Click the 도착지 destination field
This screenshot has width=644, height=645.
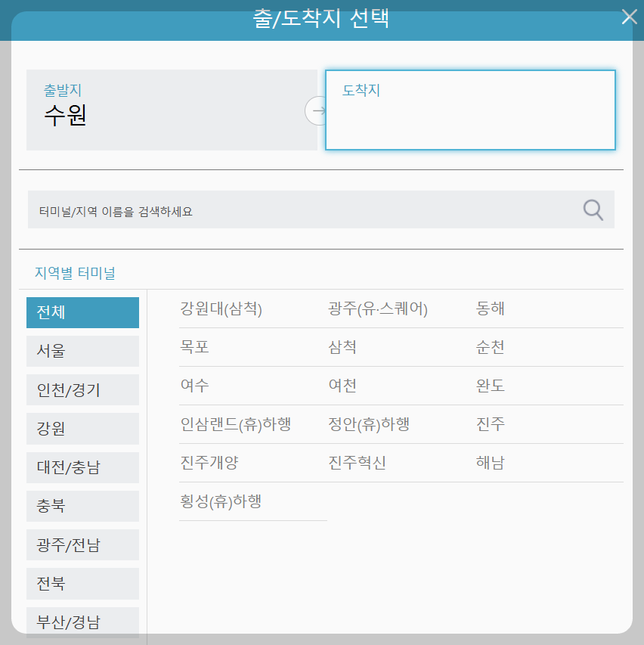470,110
